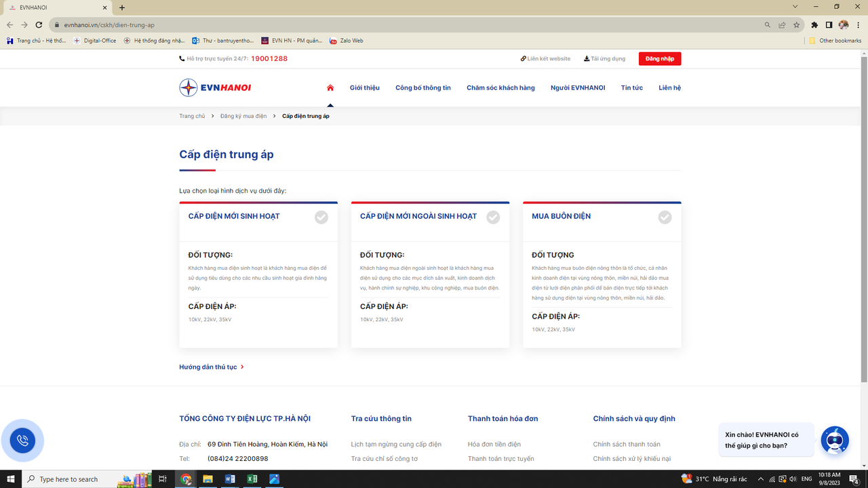Open Word from the taskbar
This screenshot has width=868, height=488.
229,479
